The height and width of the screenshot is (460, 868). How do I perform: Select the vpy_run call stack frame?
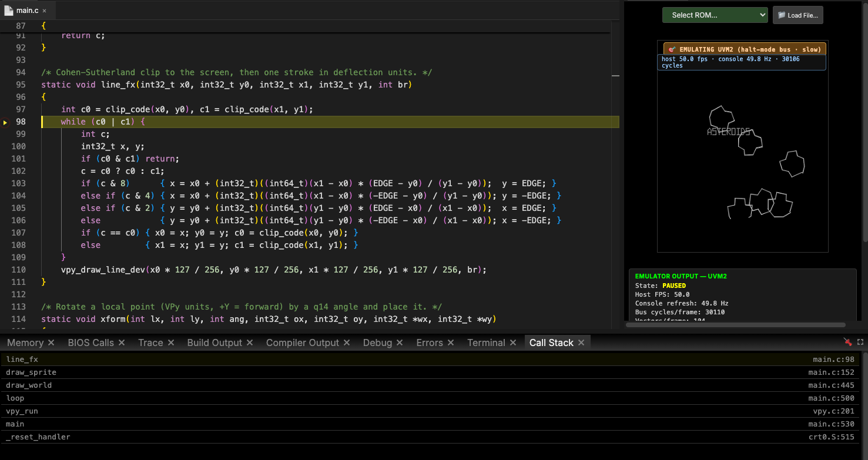point(430,411)
